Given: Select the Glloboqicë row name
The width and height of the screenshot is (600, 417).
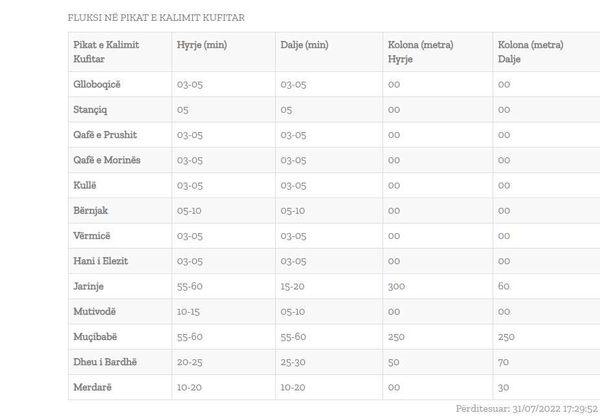Looking at the screenshot, I should point(97,84).
